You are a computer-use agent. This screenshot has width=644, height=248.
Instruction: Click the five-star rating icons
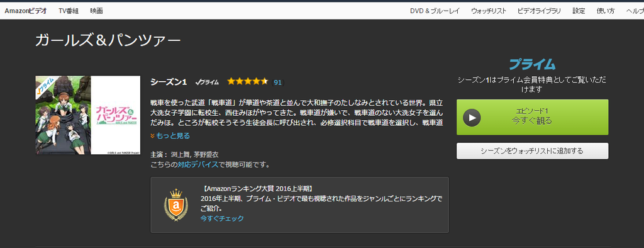pos(248,81)
